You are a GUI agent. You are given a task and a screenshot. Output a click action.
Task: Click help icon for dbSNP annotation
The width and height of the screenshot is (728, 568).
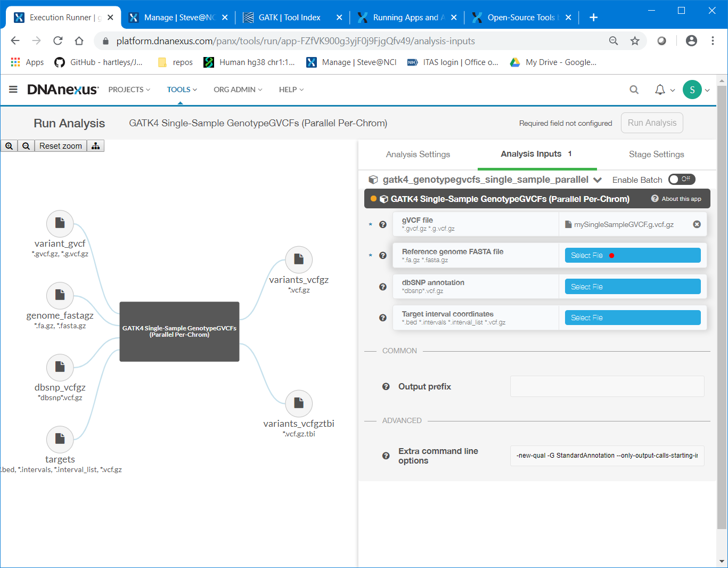click(x=382, y=287)
